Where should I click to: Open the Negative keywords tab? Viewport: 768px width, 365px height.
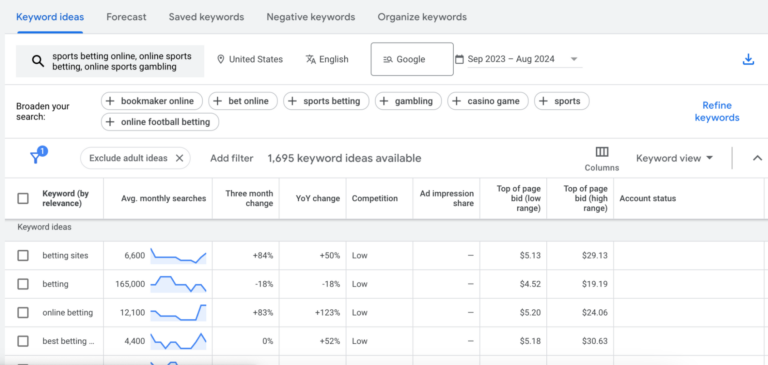311,17
